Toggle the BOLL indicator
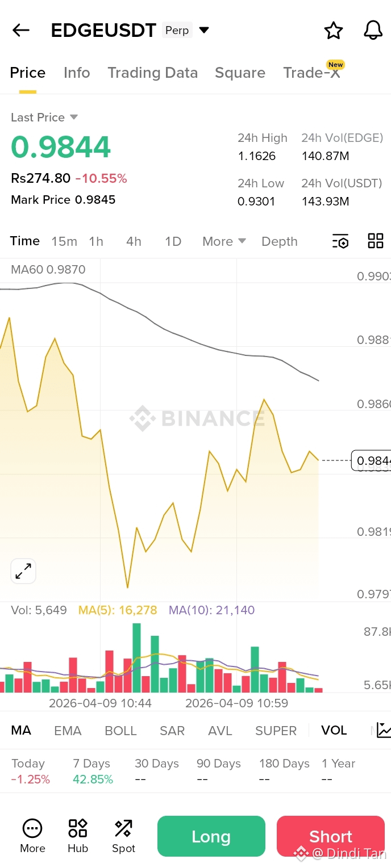391x868 pixels. click(x=120, y=731)
